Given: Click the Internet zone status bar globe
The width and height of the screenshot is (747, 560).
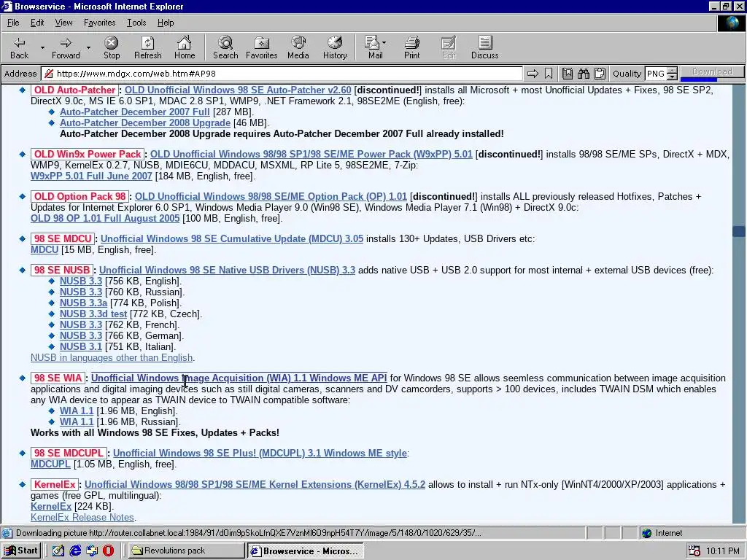Looking at the screenshot, I should point(646,533).
